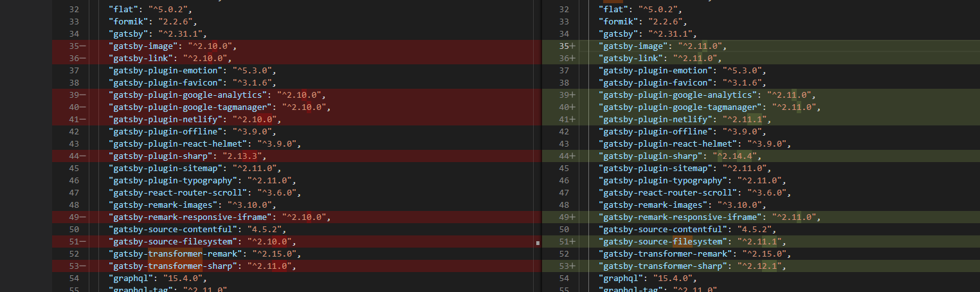Image resolution: width=980 pixels, height=292 pixels.
Task: Click gutter marker "53—" for removed line
Action: pos(77,266)
